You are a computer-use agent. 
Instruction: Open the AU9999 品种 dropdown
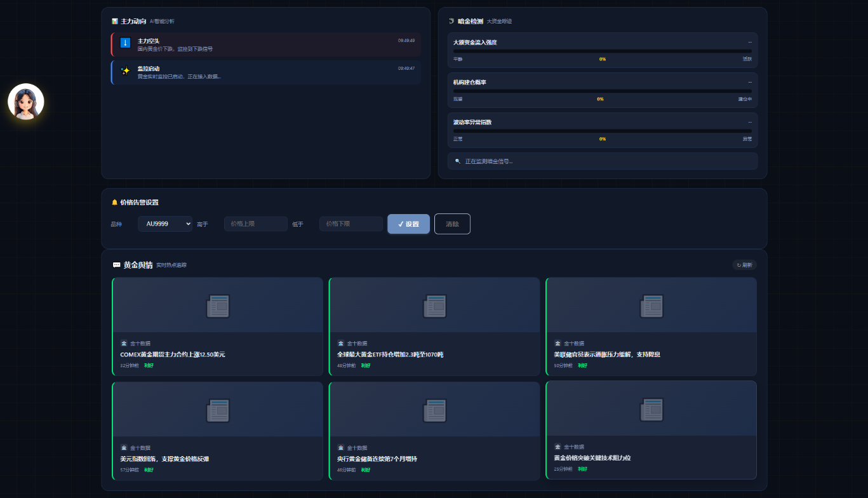[x=165, y=224]
